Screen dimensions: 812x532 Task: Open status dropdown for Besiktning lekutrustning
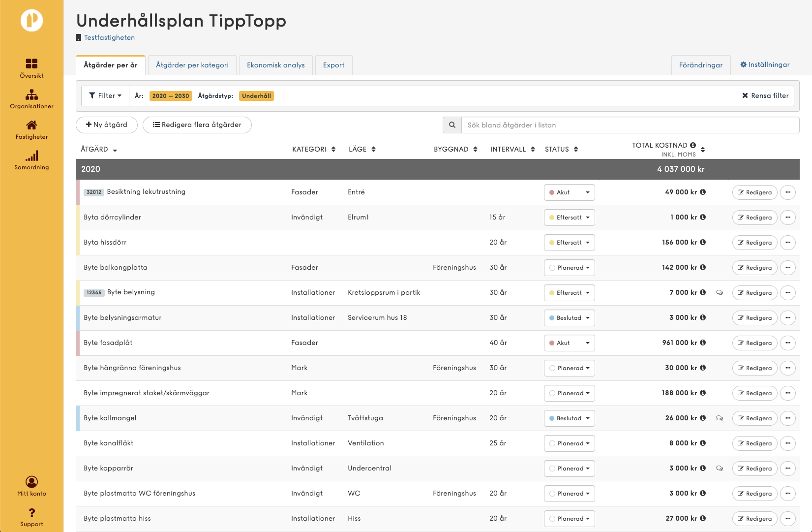(x=569, y=192)
